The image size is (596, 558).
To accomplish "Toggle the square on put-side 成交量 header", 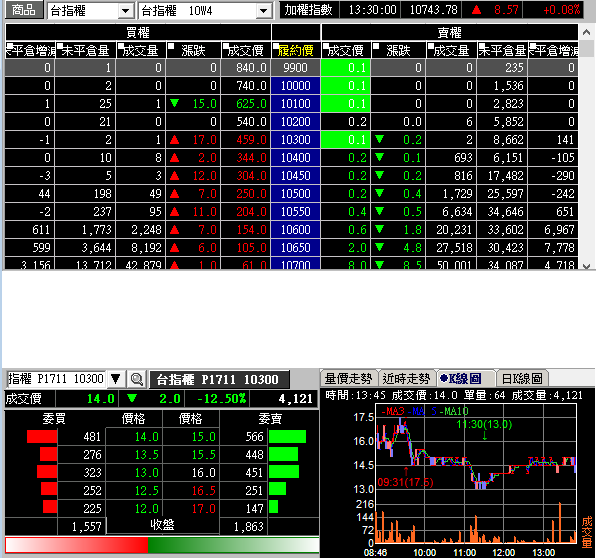I will point(431,46).
